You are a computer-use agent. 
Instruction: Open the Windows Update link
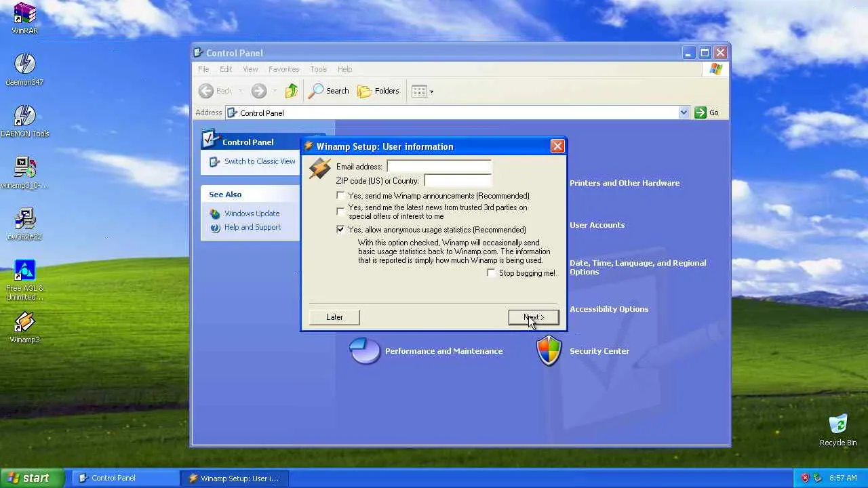(252, 213)
